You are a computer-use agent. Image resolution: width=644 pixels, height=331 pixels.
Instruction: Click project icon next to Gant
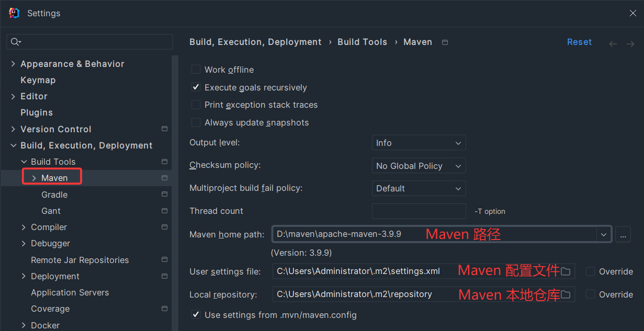pyautogui.click(x=164, y=211)
